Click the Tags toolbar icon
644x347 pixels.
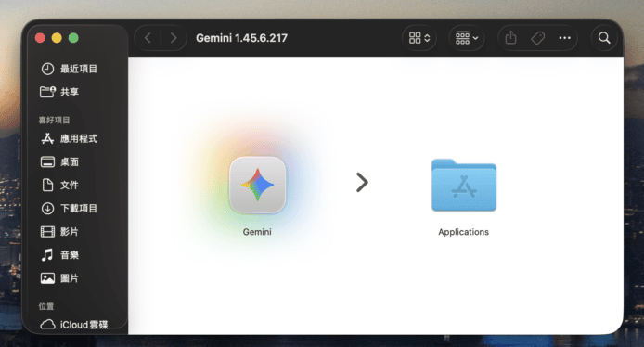pos(537,38)
